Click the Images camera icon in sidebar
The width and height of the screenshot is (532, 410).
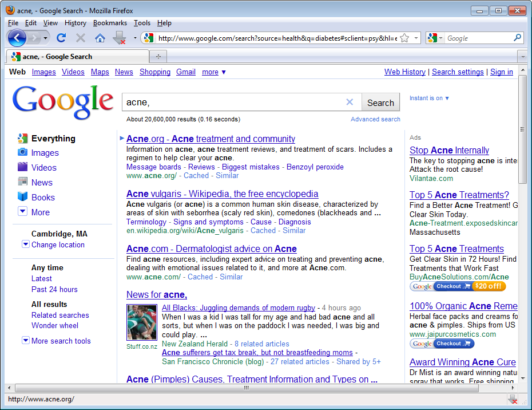[x=22, y=152]
